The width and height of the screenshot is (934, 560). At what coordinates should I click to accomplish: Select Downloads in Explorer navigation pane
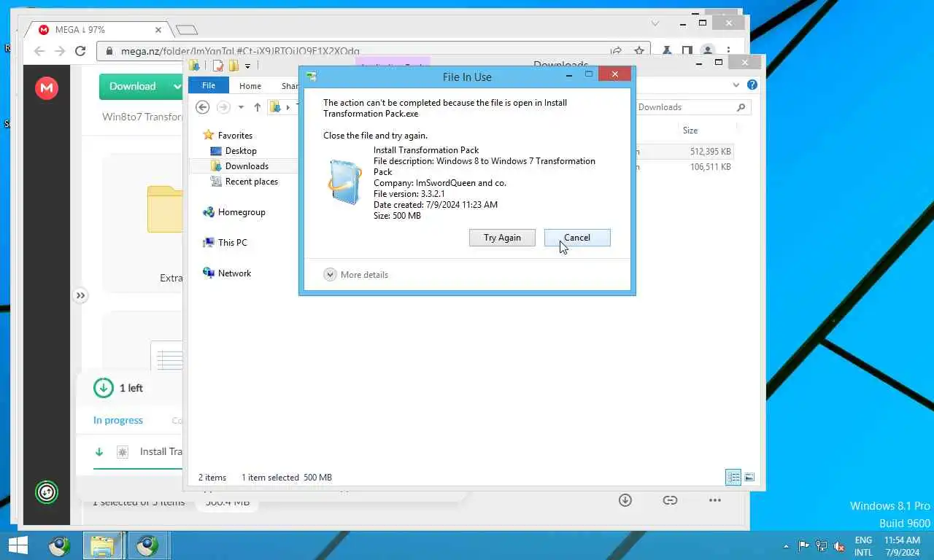[239, 166]
